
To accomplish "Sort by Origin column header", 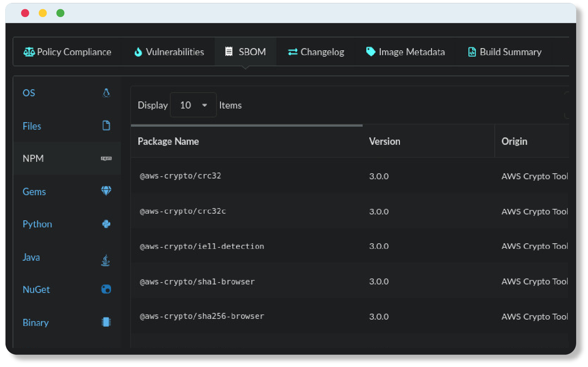I will (514, 141).
